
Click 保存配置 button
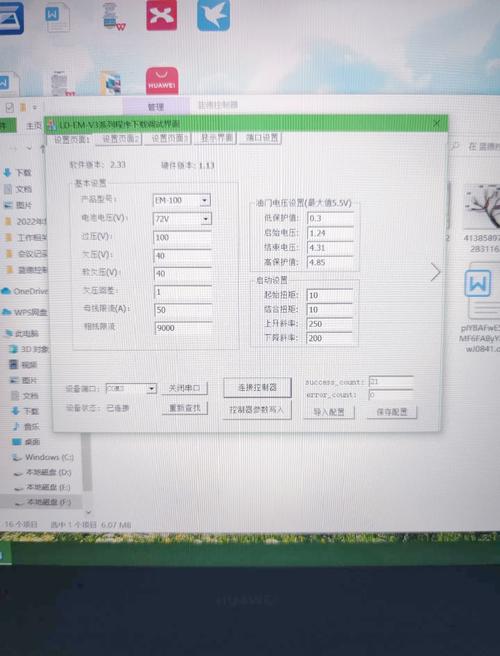[x=392, y=412]
